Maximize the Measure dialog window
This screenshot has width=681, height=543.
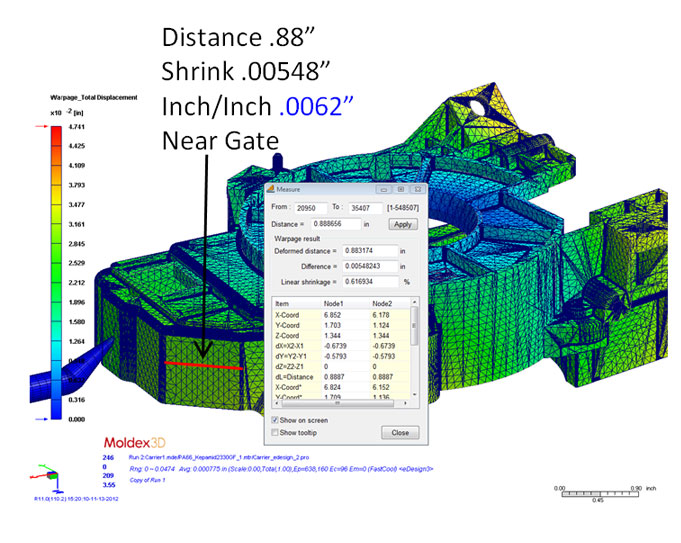pos(400,188)
